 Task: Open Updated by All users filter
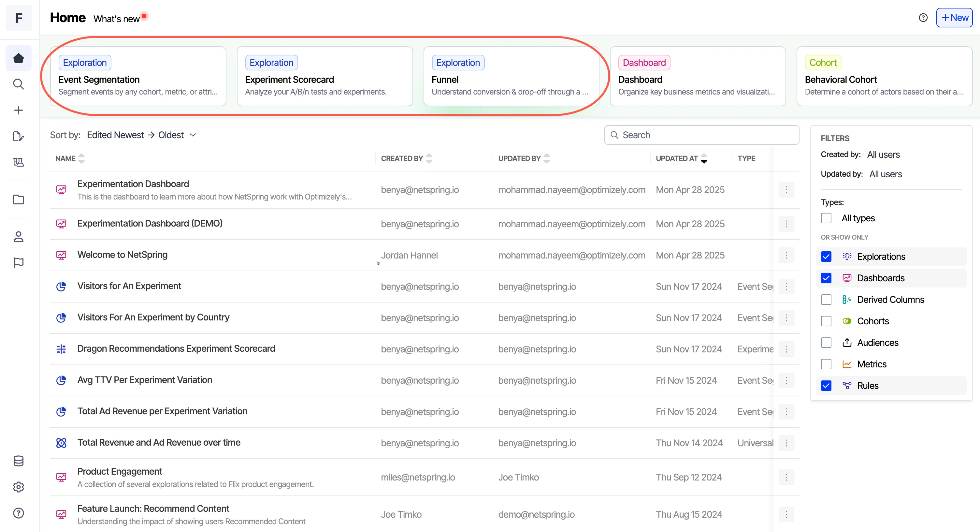(885, 174)
